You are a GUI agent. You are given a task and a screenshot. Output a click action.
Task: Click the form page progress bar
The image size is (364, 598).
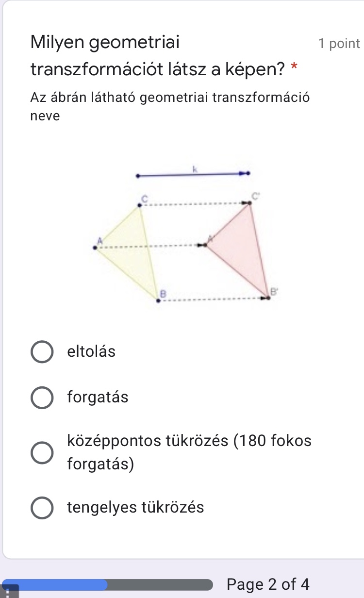[x=108, y=584]
